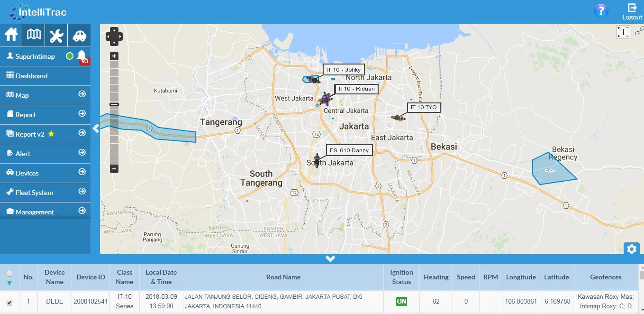Click the IT 10 TYO vehicle label
The width and height of the screenshot is (644, 314).
click(x=424, y=108)
